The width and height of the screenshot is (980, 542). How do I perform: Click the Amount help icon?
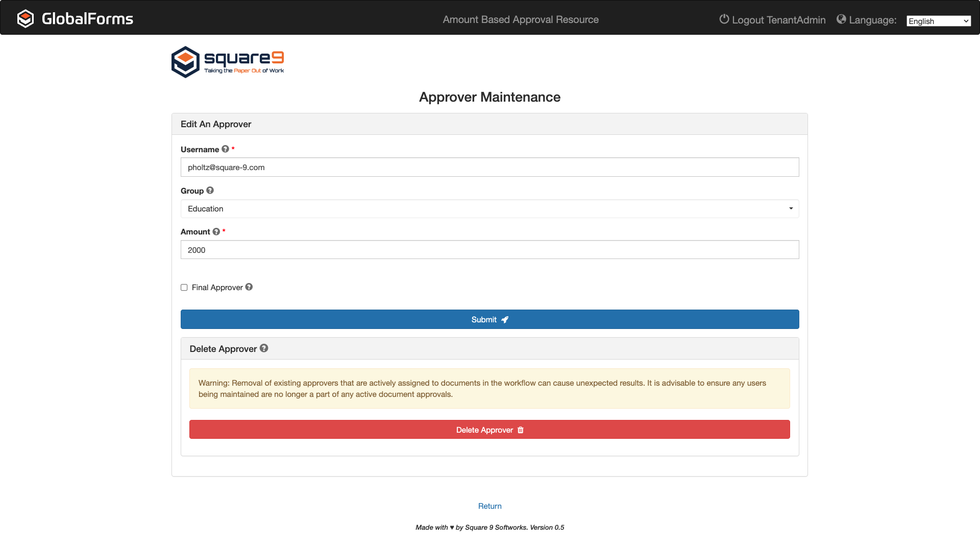[216, 231]
